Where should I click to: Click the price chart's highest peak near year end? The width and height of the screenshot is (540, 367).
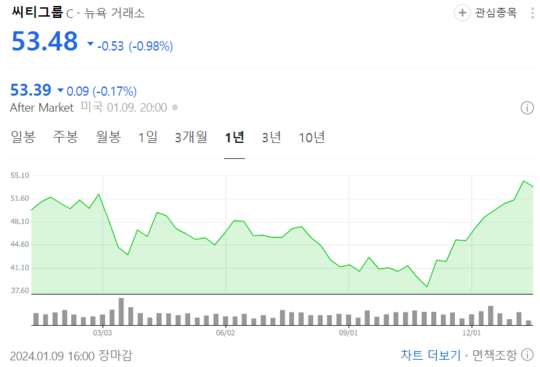click(523, 181)
